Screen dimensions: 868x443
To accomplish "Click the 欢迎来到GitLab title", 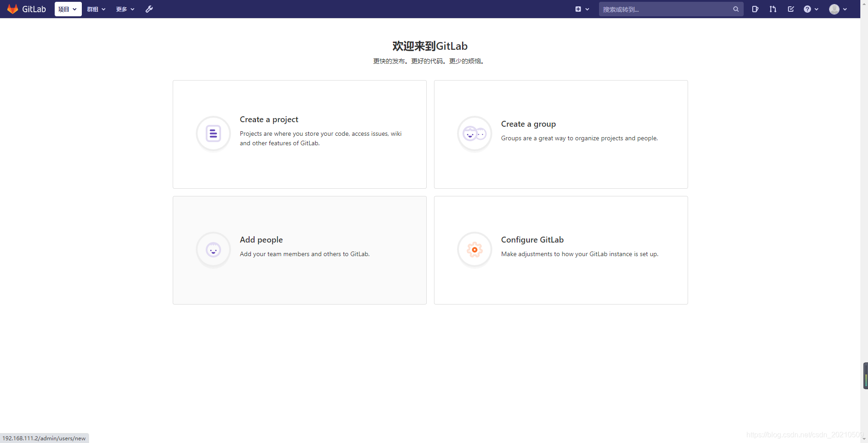I will pyautogui.click(x=430, y=46).
